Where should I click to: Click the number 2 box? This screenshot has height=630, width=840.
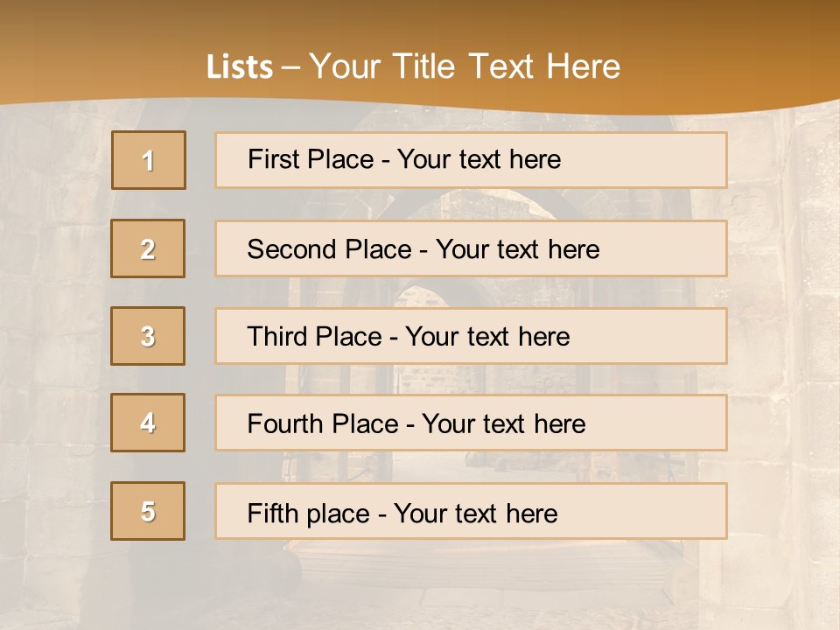(x=148, y=248)
